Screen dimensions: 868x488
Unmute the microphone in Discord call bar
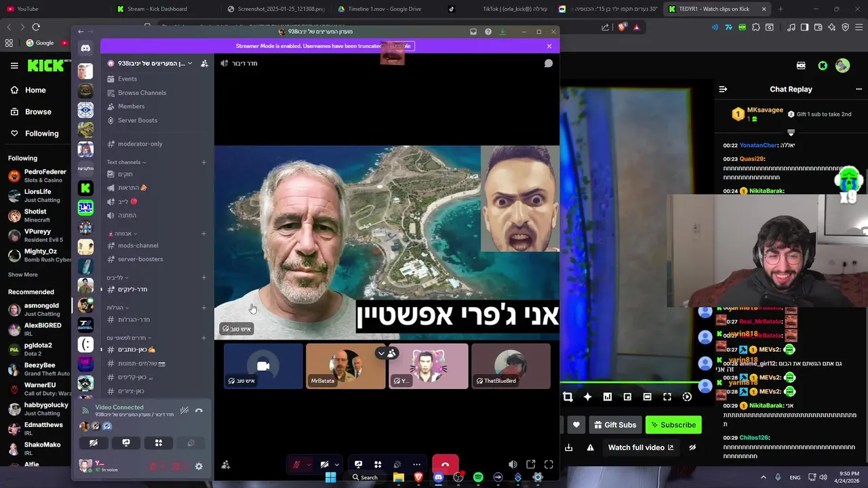tap(296, 464)
